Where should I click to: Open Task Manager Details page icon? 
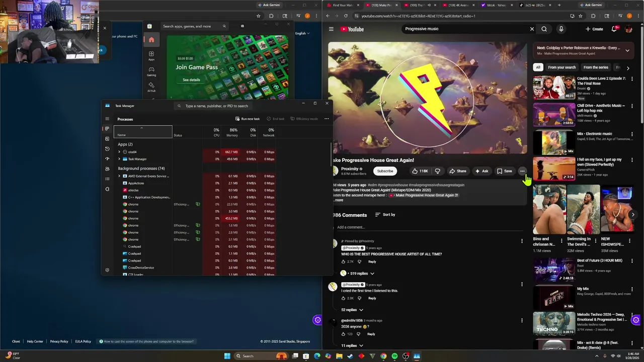[107, 179]
